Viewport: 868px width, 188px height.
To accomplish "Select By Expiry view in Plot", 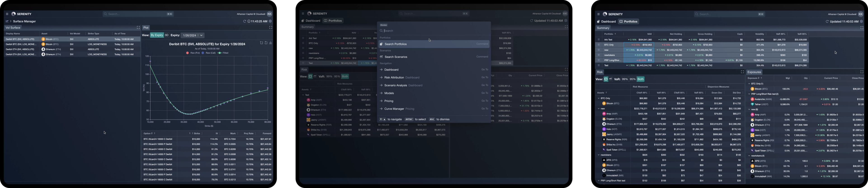I will tap(157, 35).
